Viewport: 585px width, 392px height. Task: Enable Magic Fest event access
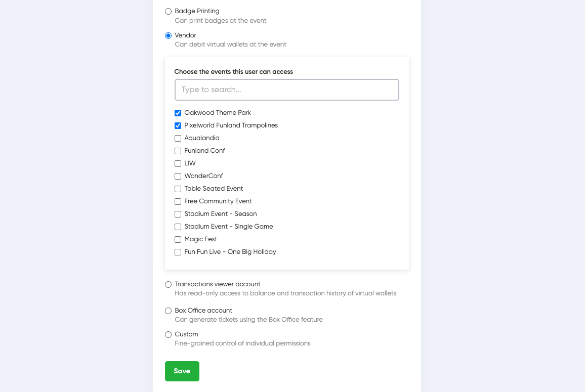point(178,239)
